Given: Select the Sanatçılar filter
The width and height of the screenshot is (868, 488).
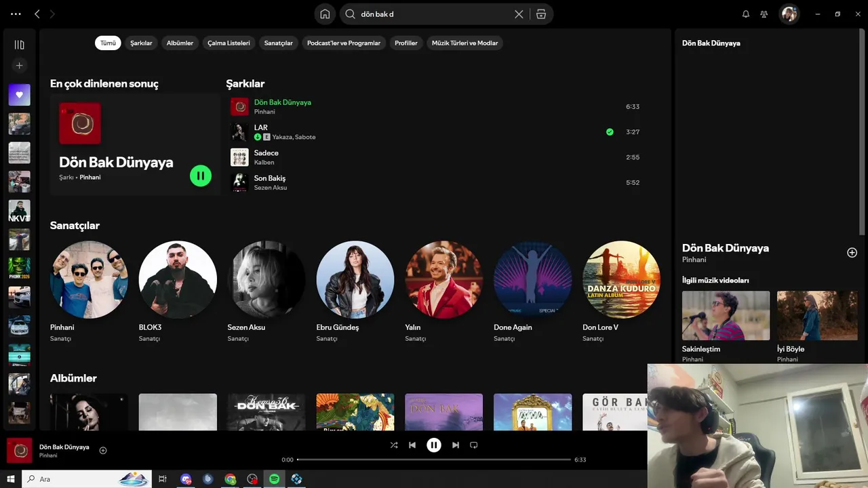Looking at the screenshot, I should [278, 43].
